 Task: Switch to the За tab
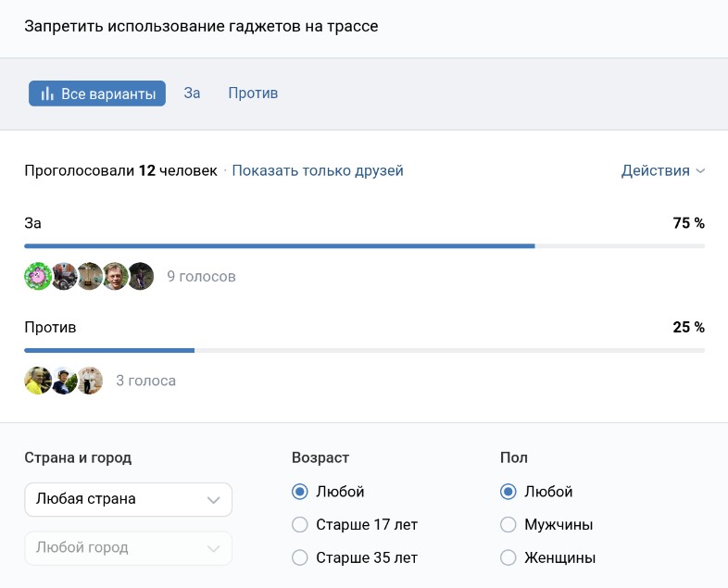(x=192, y=94)
